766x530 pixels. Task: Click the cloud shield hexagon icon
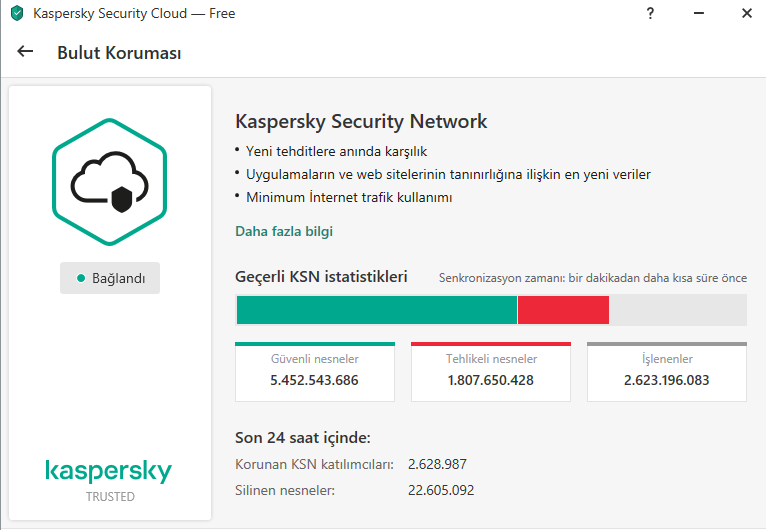tap(110, 180)
